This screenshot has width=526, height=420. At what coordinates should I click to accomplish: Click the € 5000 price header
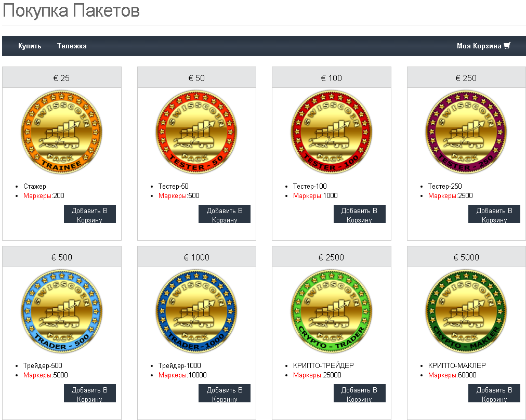(x=466, y=257)
